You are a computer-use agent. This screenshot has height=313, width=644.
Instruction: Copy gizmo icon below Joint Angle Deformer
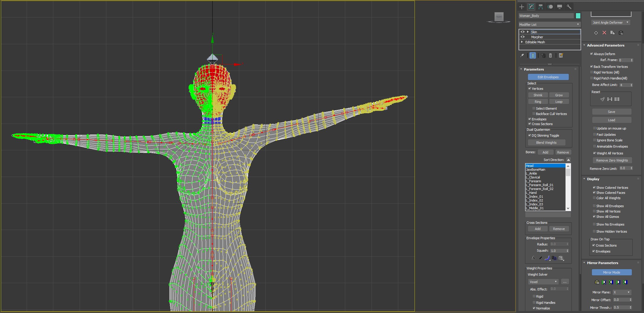tap(613, 33)
